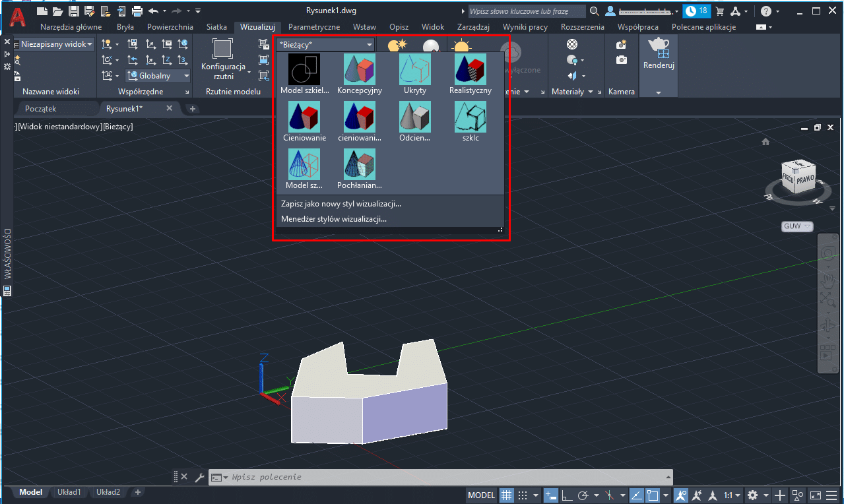844x504 pixels.
Task: Expand the command line history arrow
Action: 668,477
